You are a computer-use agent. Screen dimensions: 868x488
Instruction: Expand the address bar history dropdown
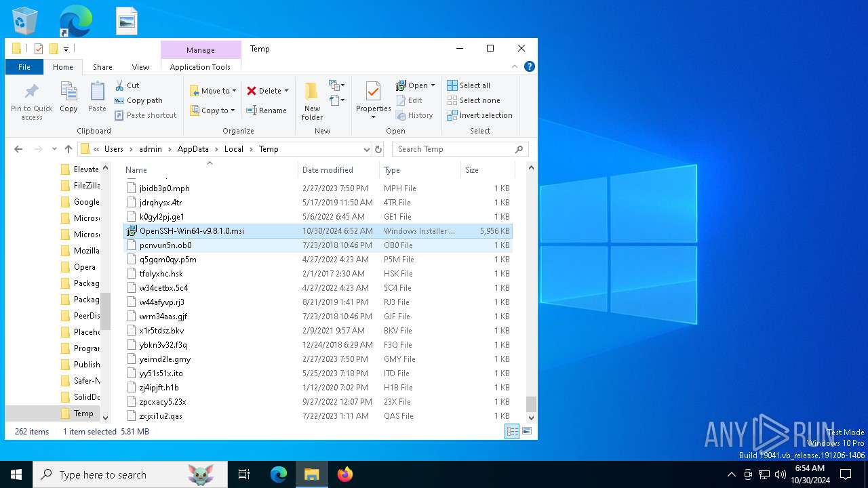pos(366,149)
